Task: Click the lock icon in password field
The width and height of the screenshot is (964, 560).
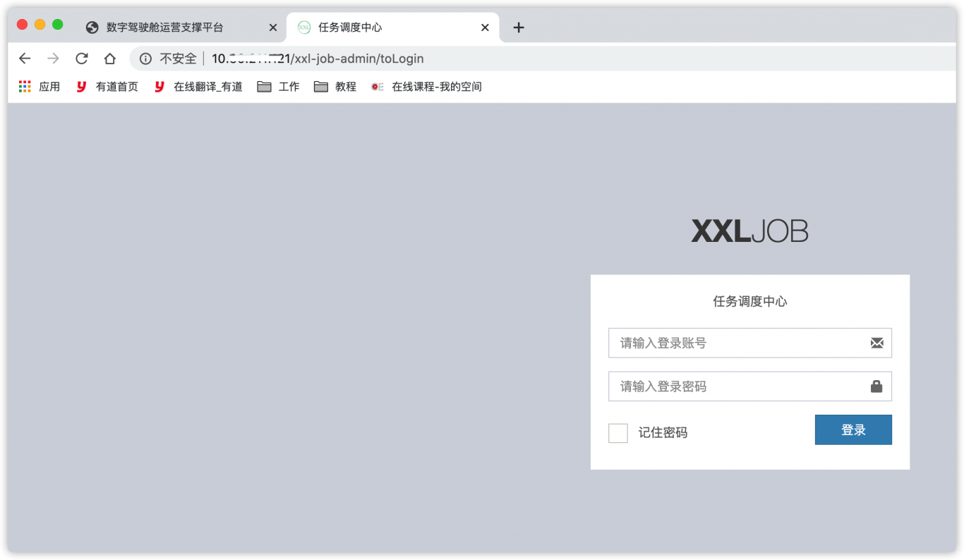Action: coord(876,386)
